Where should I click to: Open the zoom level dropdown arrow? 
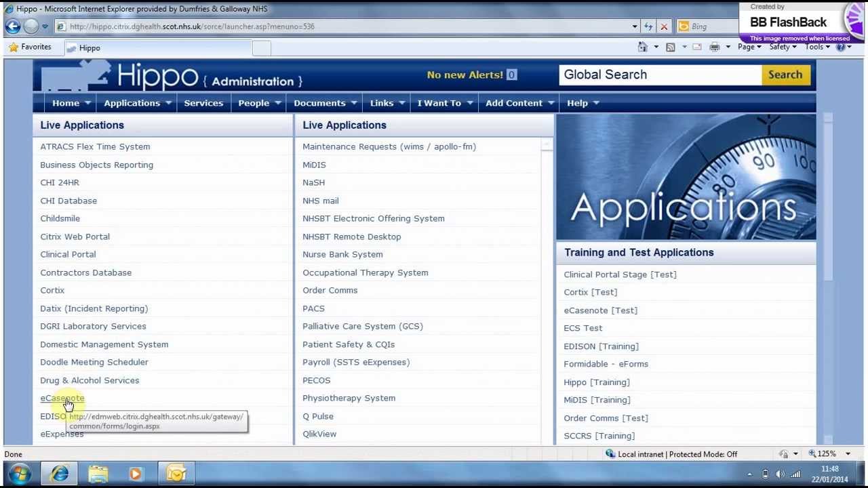click(848, 454)
